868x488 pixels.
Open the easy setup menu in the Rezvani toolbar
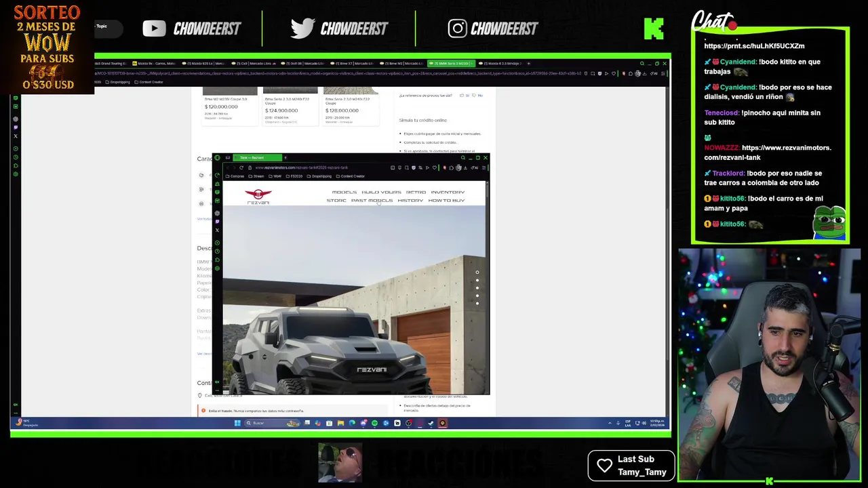484,167
